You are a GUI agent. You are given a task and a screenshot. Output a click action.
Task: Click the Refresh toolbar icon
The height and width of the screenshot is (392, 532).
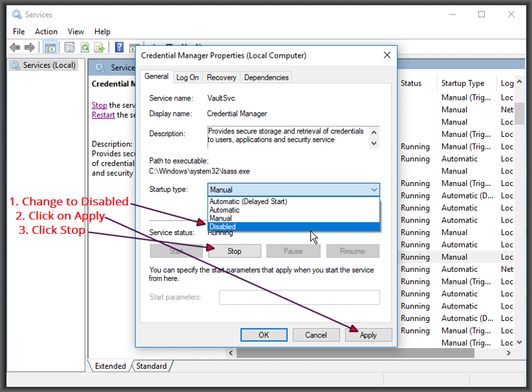(84, 47)
